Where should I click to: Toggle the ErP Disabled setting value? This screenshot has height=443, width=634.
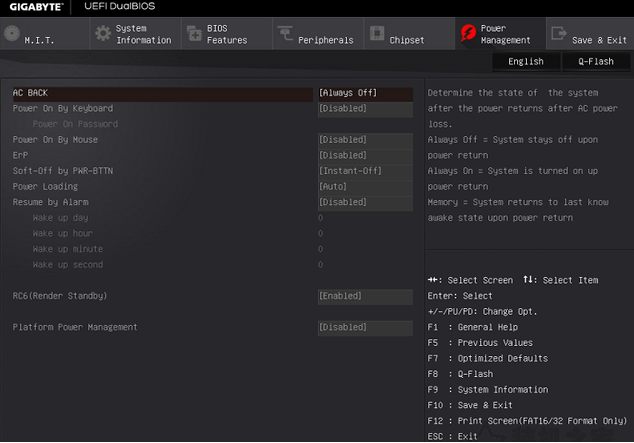(x=365, y=155)
